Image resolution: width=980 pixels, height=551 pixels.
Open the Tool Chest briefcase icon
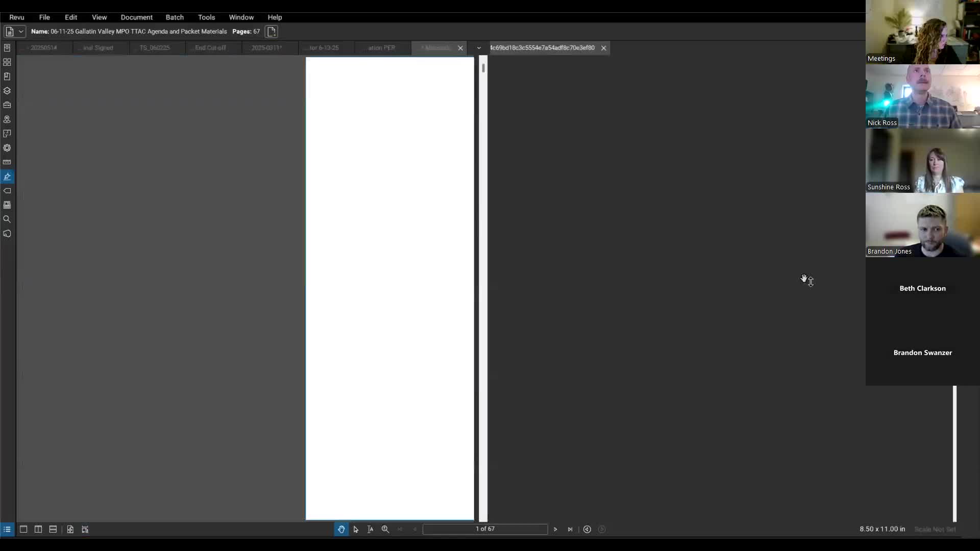point(7,105)
